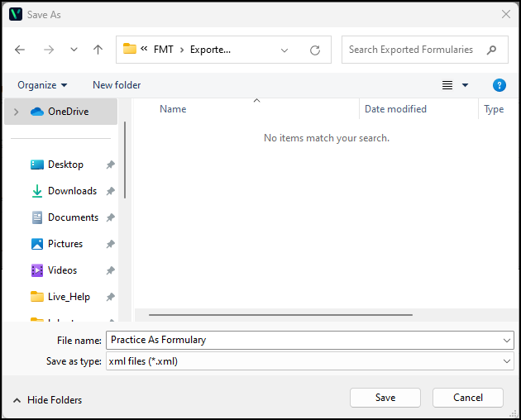Click the Up one level arrow

pos(98,50)
